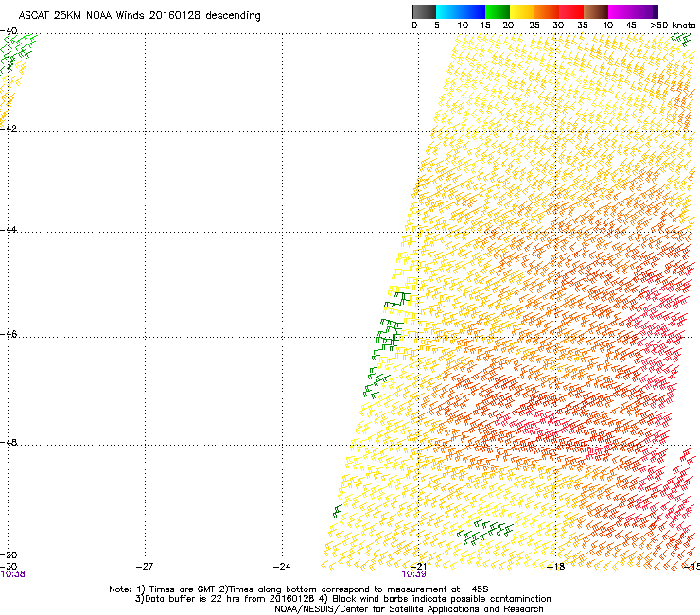Select the red 30-35 knots color swatch
Viewport: 700px width, 615px height.
coord(571,11)
